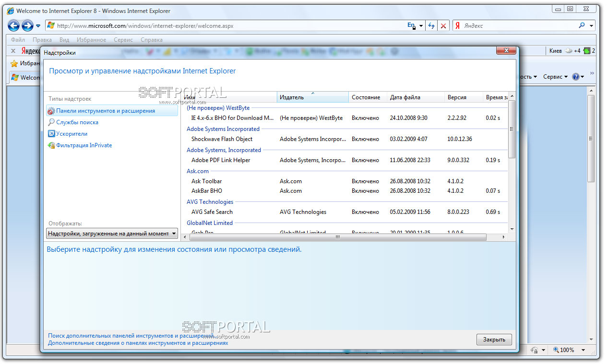Viewport: 608px width, 364px height.
Task: Open Поиск дополнительных панелей инструментов link
Action: [131, 336]
